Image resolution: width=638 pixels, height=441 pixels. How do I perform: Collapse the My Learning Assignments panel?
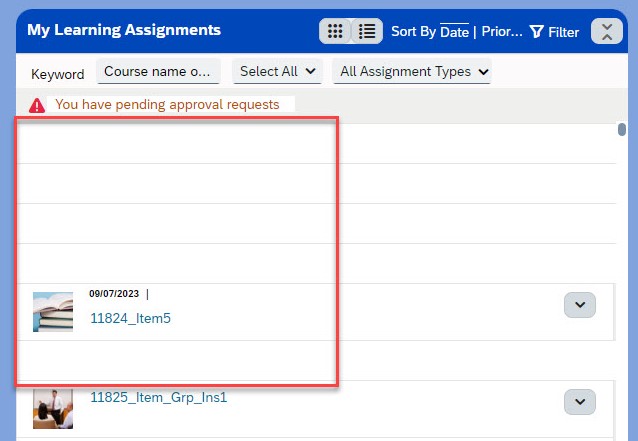607,31
